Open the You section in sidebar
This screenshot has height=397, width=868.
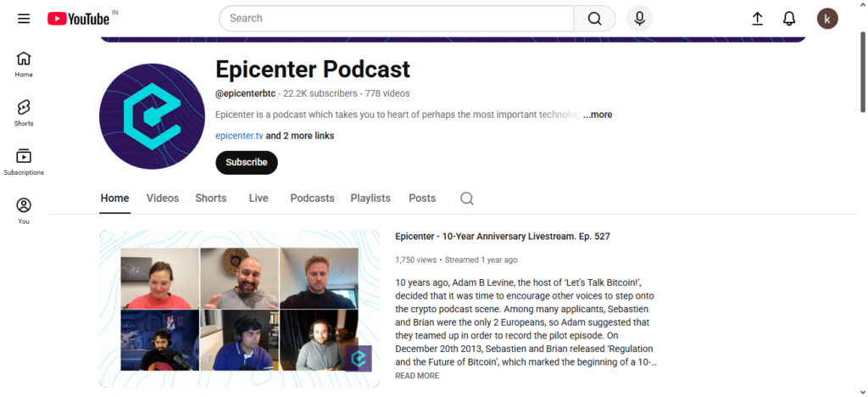point(24,210)
